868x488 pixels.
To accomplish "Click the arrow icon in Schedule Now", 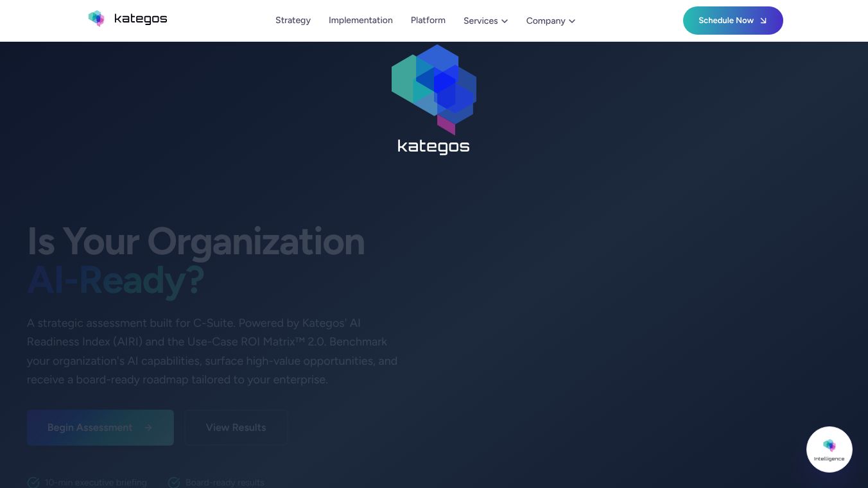I will tap(763, 21).
